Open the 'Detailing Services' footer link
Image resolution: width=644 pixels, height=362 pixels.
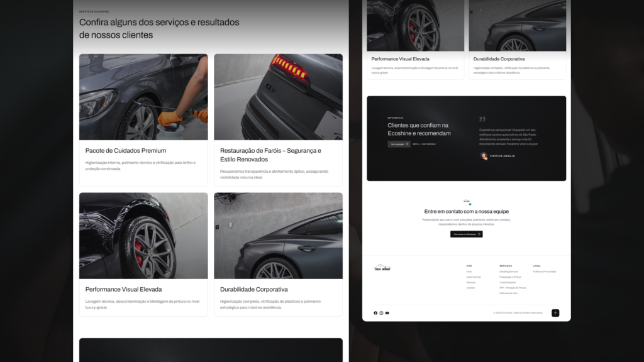pyautogui.click(x=508, y=271)
